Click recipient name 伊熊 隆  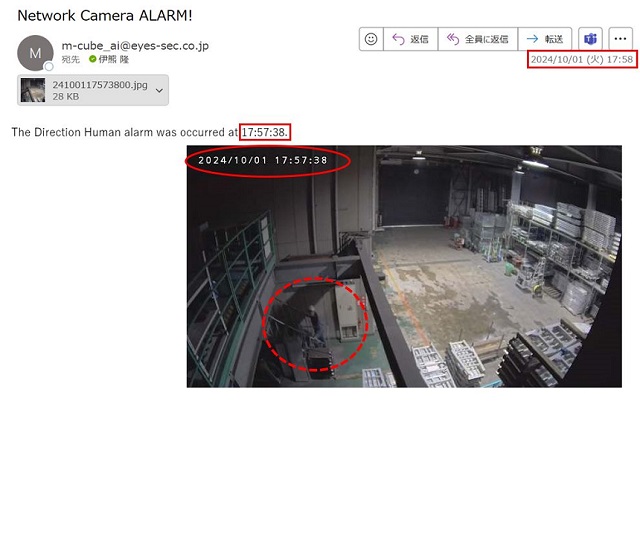(113, 60)
